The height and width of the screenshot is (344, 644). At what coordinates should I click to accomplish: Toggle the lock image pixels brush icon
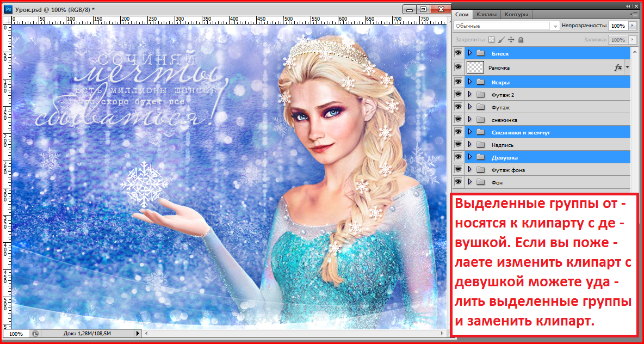coord(501,40)
